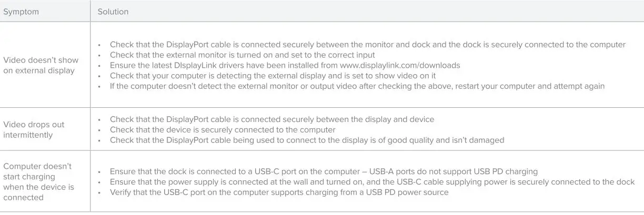This screenshot has height=215, width=644.
Task: Click the step about DisplayPort cable between monitor and dock
Action: coord(367,45)
